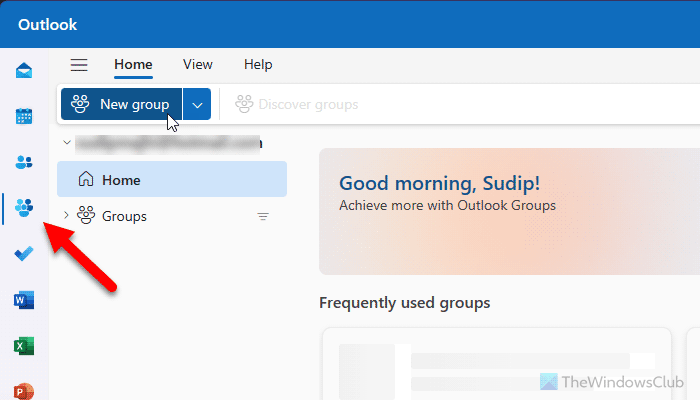Toggle the hamburger navigation pane button

click(79, 65)
